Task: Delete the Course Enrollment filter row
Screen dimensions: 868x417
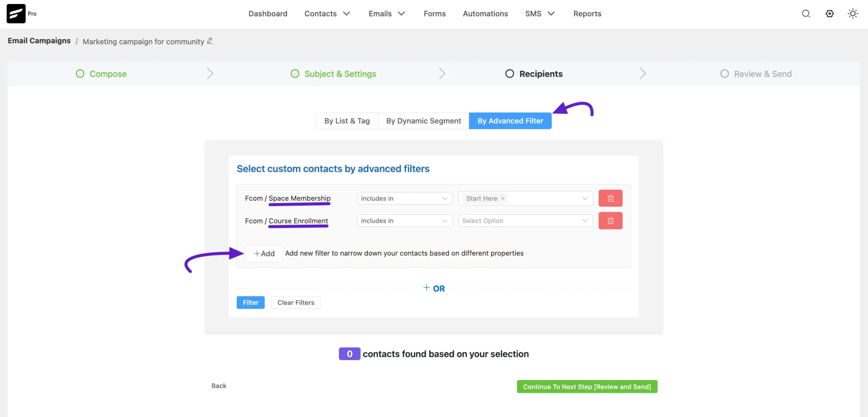Action: (x=610, y=221)
